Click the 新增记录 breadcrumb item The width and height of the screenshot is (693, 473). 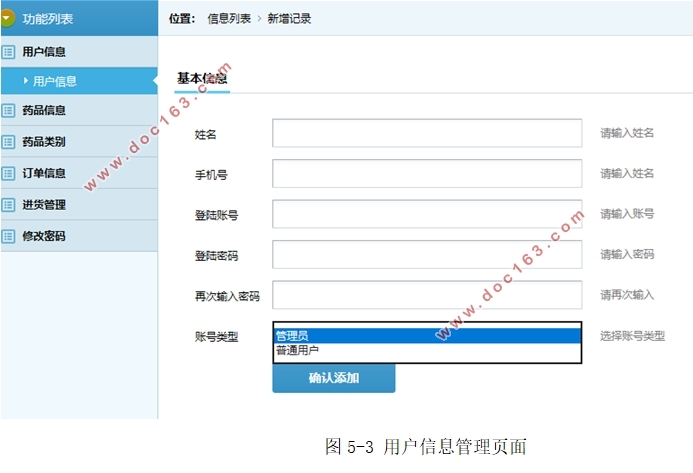(x=289, y=19)
